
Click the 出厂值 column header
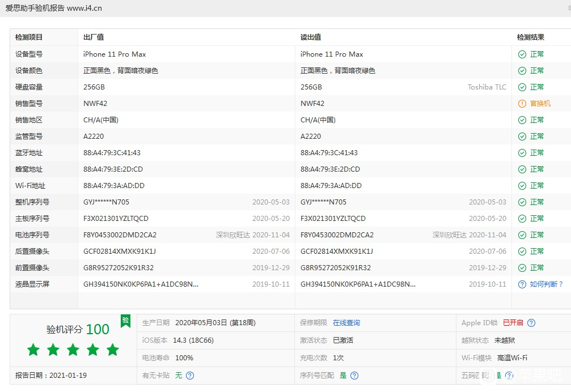click(94, 37)
